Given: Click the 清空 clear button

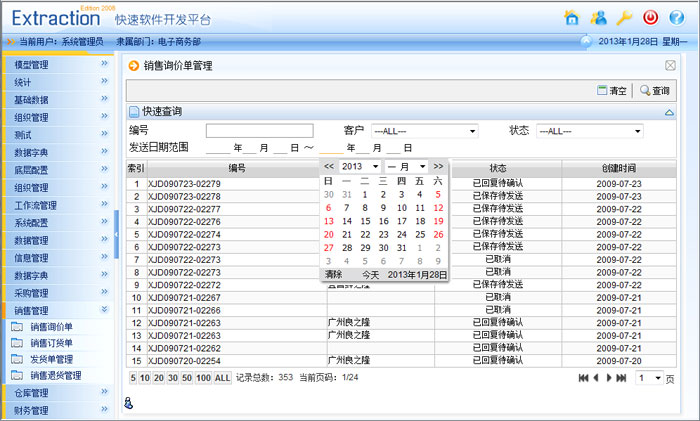Looking at the screenshot, I should pos(611,90).
